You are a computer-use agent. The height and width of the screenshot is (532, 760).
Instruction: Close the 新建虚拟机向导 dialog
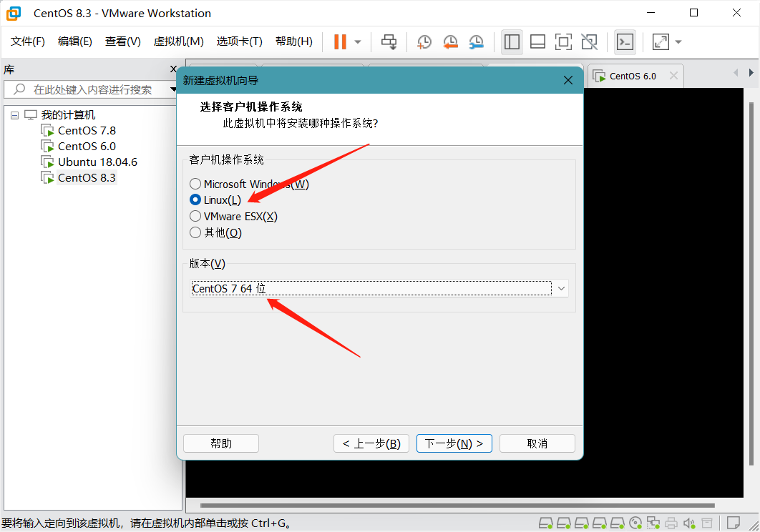[x=568, y=80]
